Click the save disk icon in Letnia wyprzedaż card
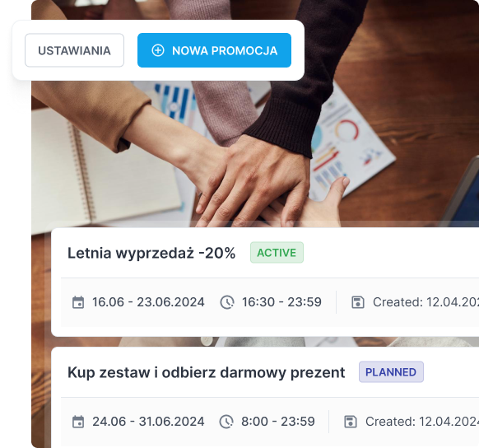The image size is (479, 448). 358,302
